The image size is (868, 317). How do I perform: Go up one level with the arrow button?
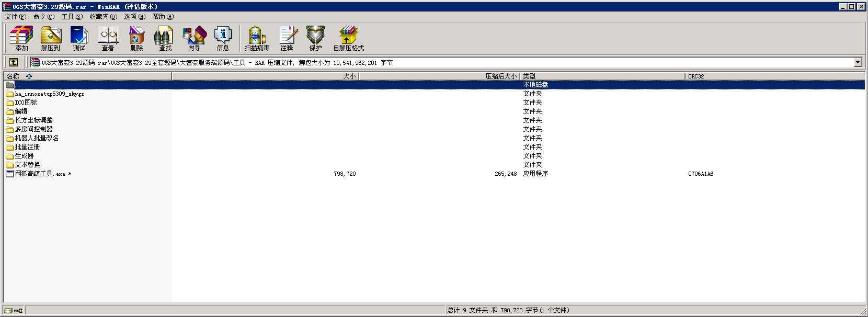pos(14,62)
